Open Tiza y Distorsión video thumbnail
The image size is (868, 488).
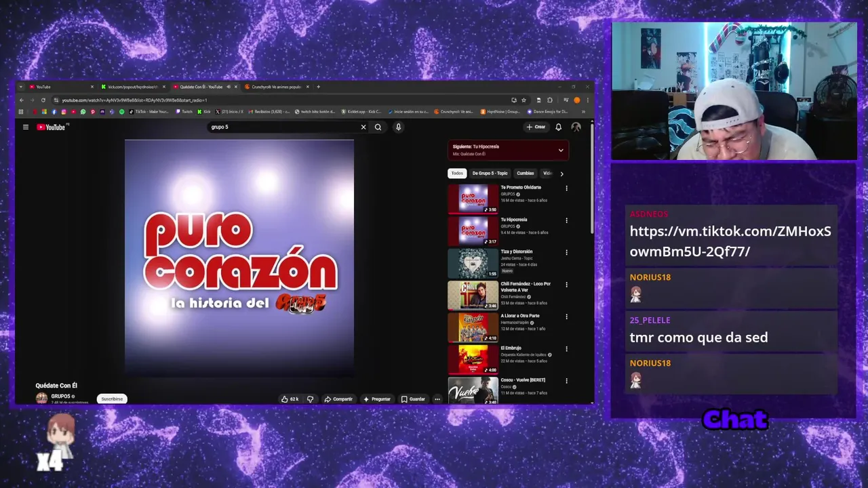(x=473, y=263)
